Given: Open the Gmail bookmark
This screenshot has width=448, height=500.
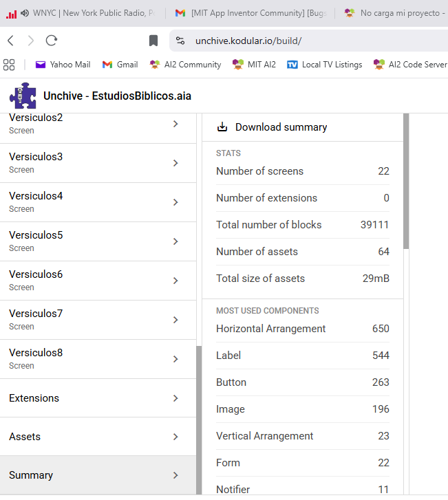Looking at the screenshot, I should pos(120,65).
